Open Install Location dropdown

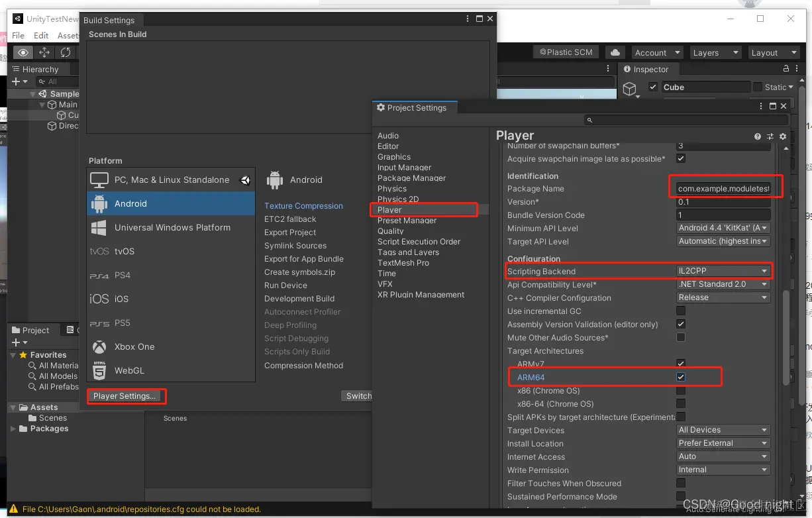click(x=723, y=443)
